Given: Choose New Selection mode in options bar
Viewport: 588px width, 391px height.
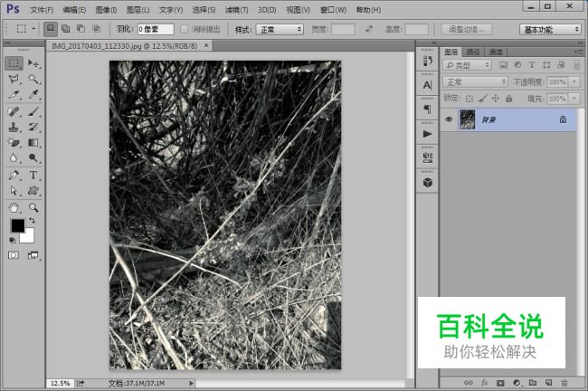Looking at the screenshot, I should 51,29.
